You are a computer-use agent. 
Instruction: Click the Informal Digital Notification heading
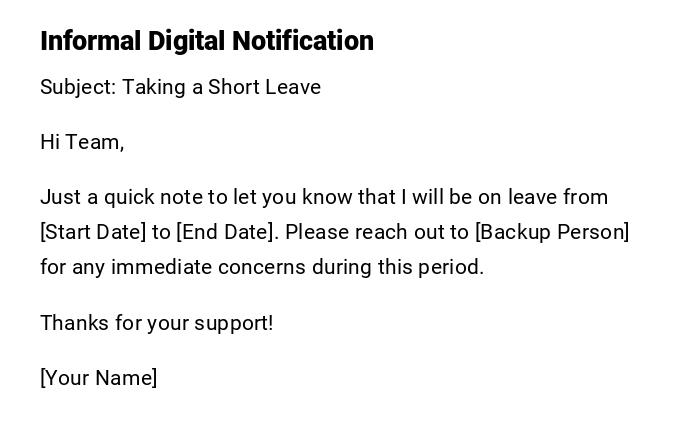click(207, 41)
